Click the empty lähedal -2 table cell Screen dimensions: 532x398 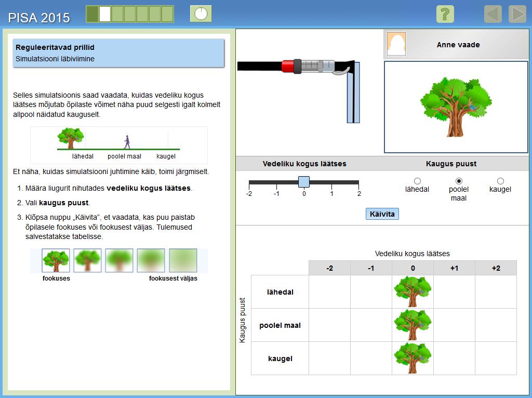click(x=329, y=292)
